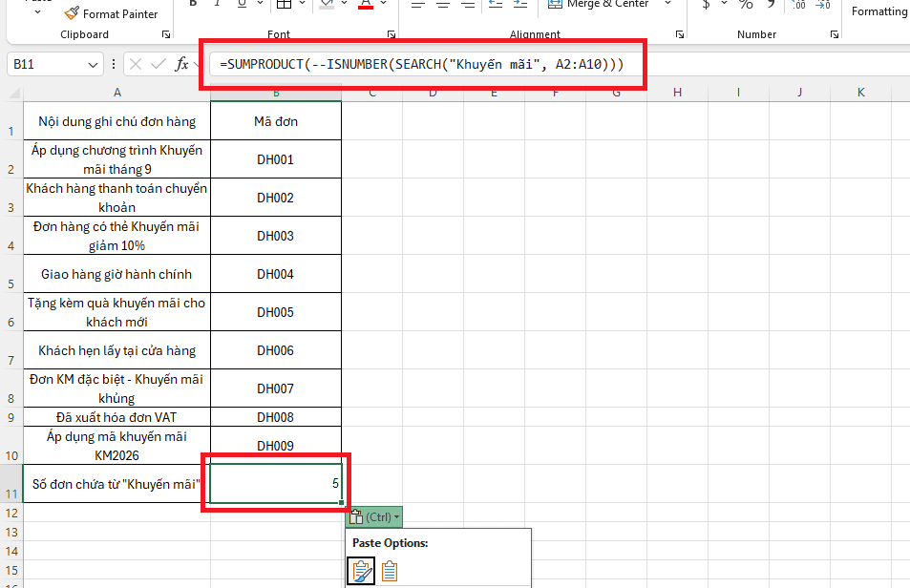Image resolution: width=910 pixels, height=588 pixels.
Task: Select row 1 header
Action: [x=11, y=120]
